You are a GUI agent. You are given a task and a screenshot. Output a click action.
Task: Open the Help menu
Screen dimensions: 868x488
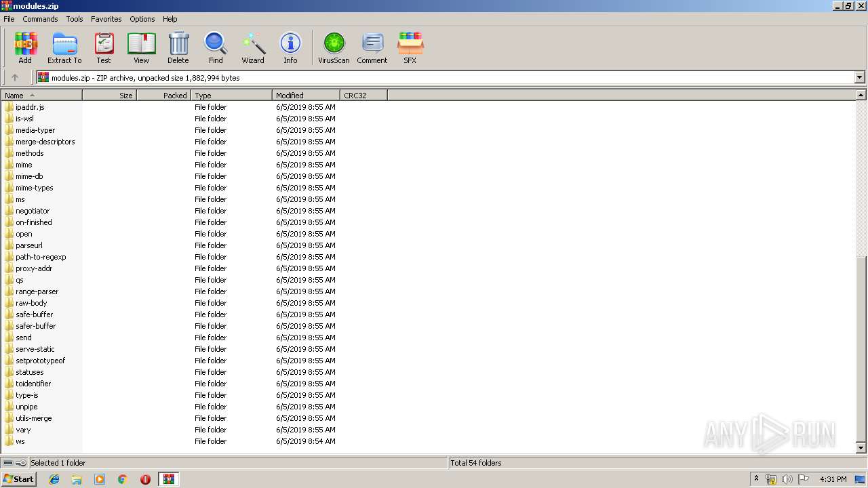point(170,19)
